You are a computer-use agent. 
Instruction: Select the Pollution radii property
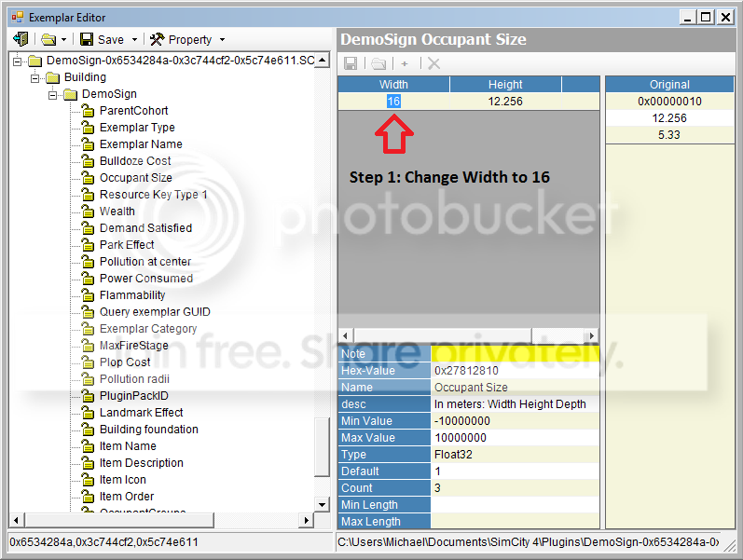pos(134,379)
